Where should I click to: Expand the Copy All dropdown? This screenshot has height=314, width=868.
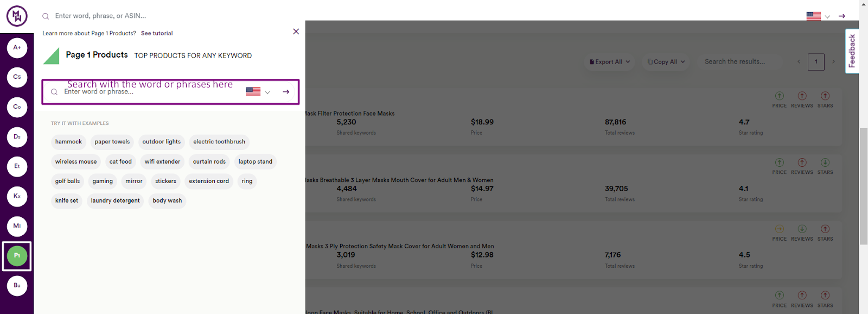(x=666, y=62)
